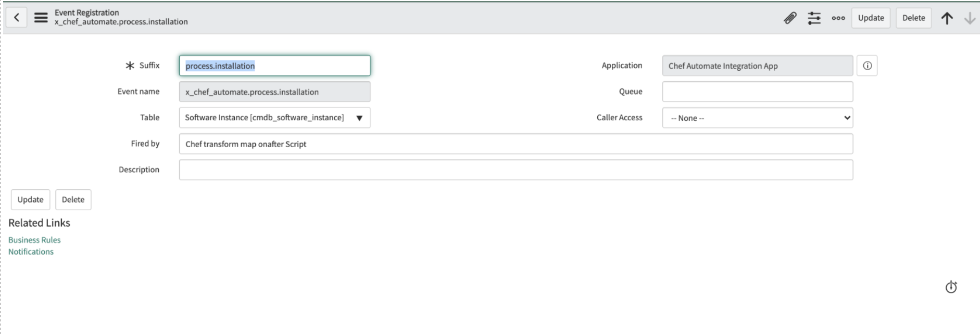The height and width of the screenshot is (336, 980).
Task: Show Application info icon details
Action: (867, 66)
